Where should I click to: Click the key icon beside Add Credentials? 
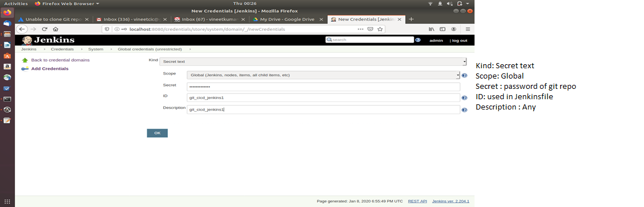click(x=25, y=69)
